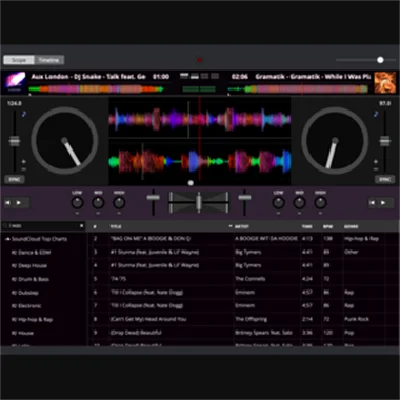Select the second waveform layout icon
This screenshot has height=400, width=400.
coord(195,76)
